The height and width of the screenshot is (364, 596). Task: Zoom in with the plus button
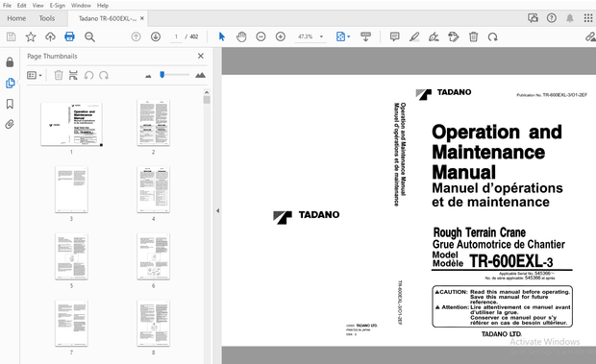click(x=281, y=36)
